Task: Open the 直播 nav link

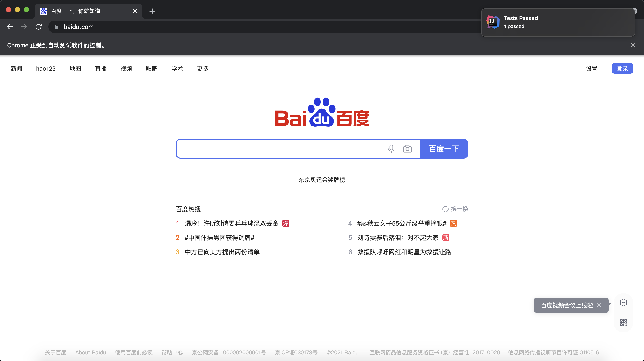Action: [101, 68]
